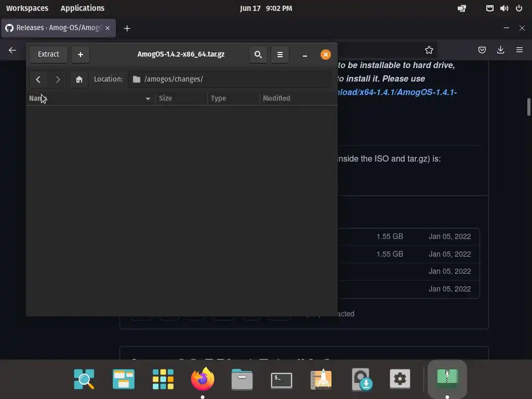Open Firefox downloads panel

click(500, 50)
